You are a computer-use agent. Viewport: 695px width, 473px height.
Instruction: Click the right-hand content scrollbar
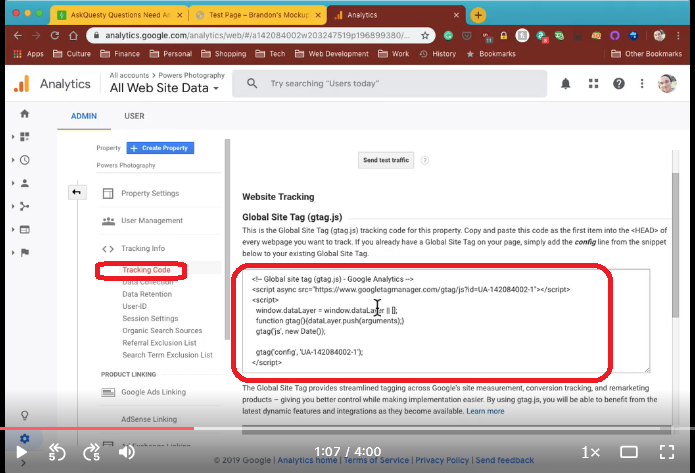click(x=675, y=244)
